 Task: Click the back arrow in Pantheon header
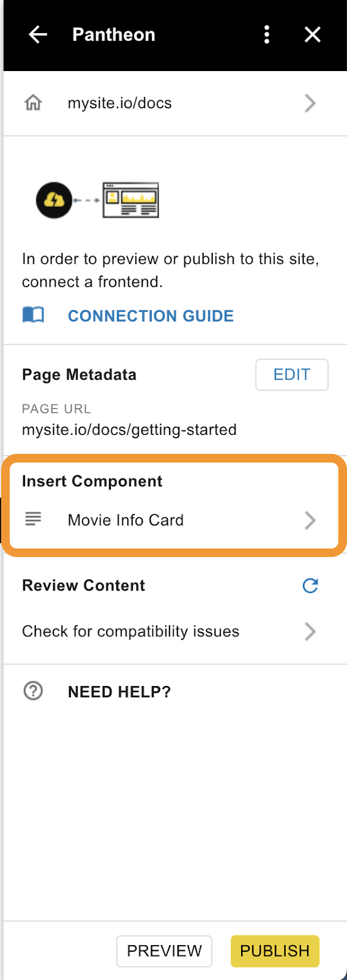(38, 35)
